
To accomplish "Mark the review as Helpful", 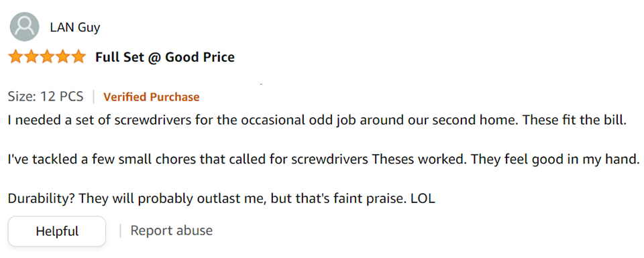I will pos(57,231).
